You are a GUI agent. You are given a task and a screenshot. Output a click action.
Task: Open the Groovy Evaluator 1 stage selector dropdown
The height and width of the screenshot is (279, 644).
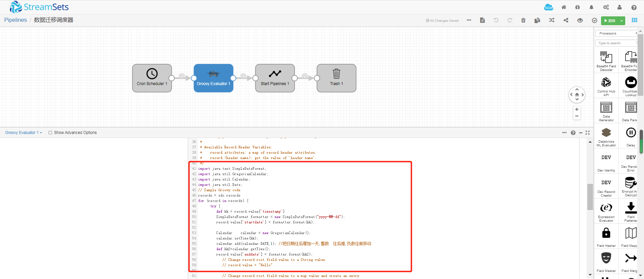click(23, 133)
